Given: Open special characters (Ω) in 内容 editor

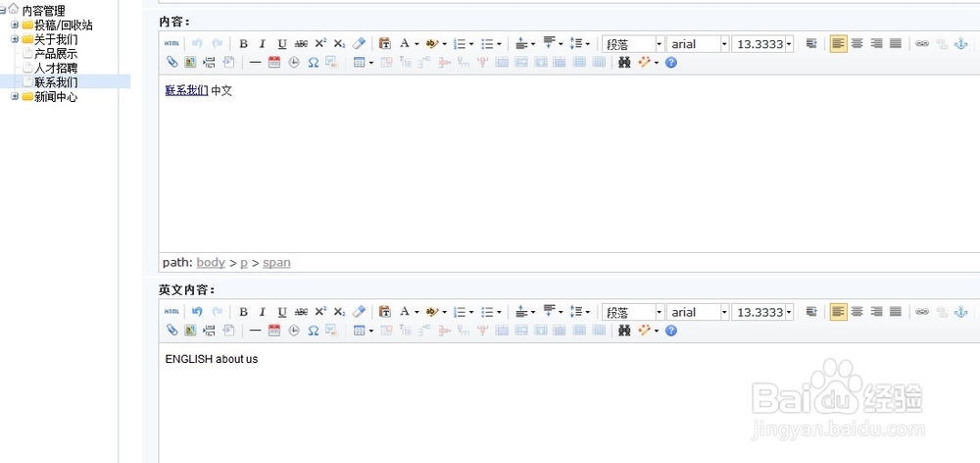Looking at the screenshot, I should 314,63.
